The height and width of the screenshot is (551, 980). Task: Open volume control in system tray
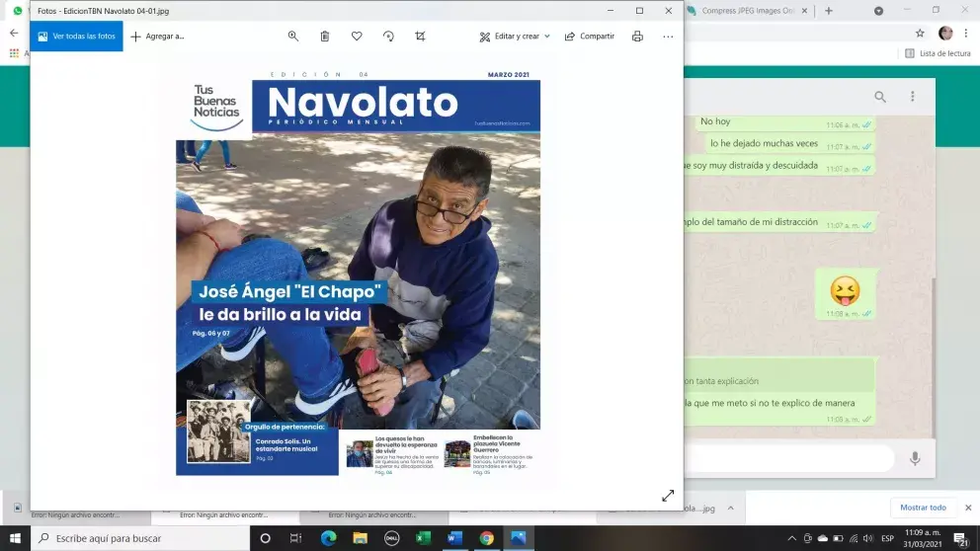pyautogui.click(x=868, y=538)
